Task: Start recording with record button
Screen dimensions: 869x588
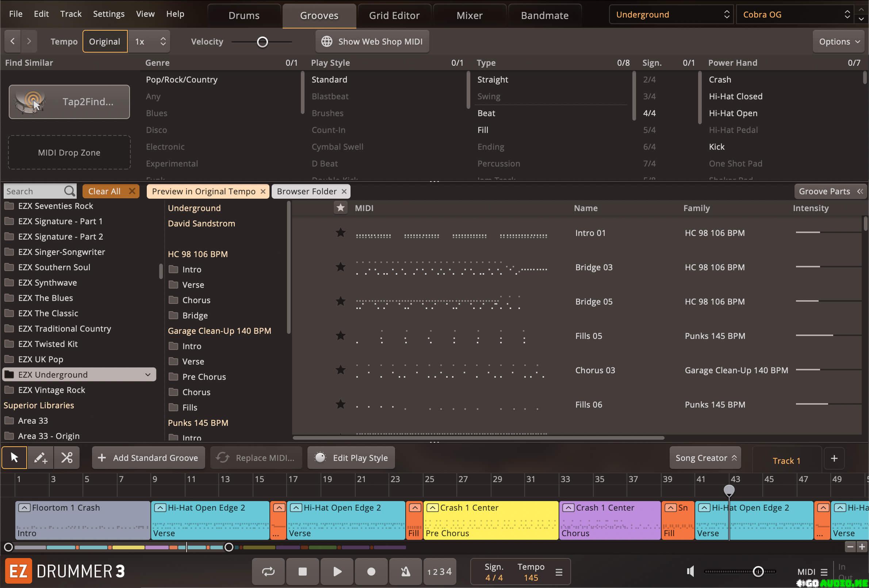Action: coord(371,572)
